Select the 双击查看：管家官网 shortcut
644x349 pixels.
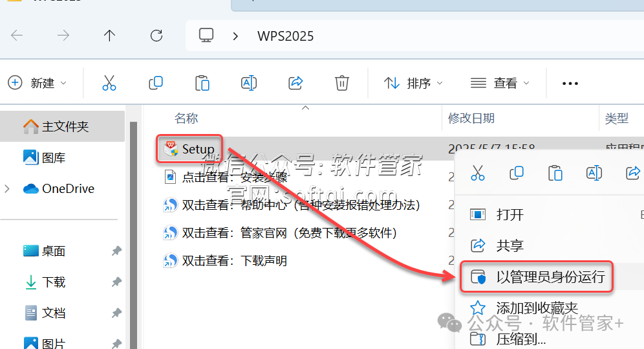(x=280, y=232)
